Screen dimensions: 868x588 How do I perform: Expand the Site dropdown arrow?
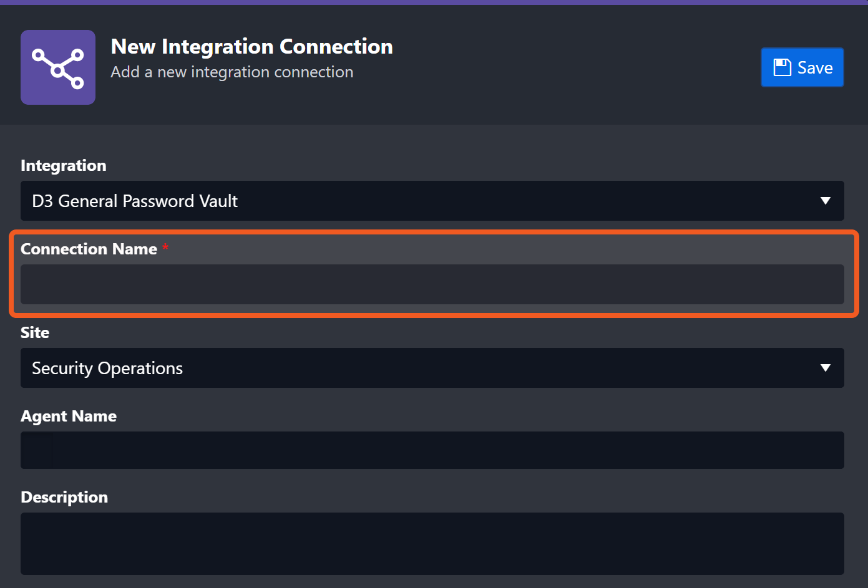click(x=825, y=368)
